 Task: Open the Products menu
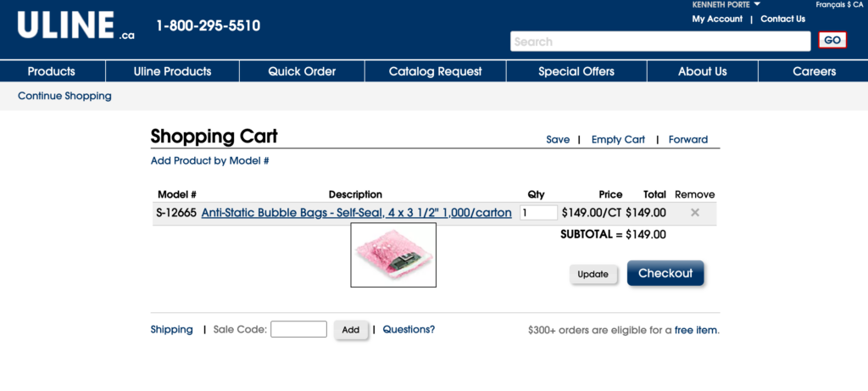point(52,71)
